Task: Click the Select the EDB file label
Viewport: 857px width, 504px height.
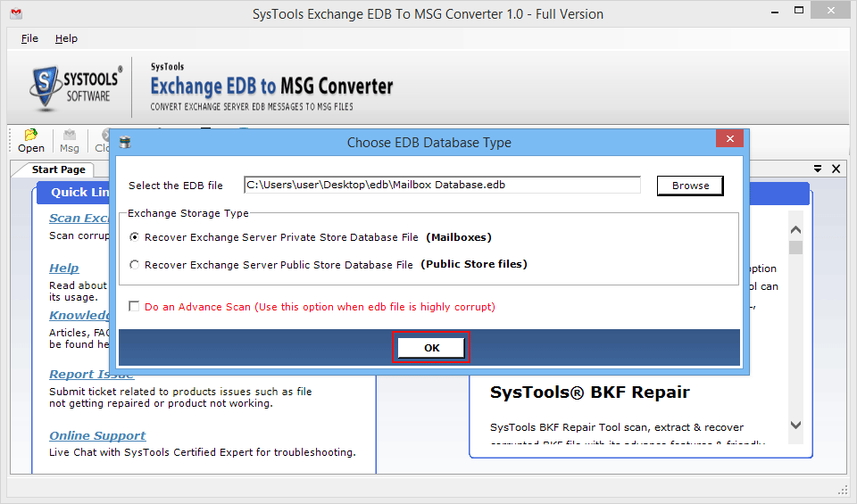Action: [176, 186]
